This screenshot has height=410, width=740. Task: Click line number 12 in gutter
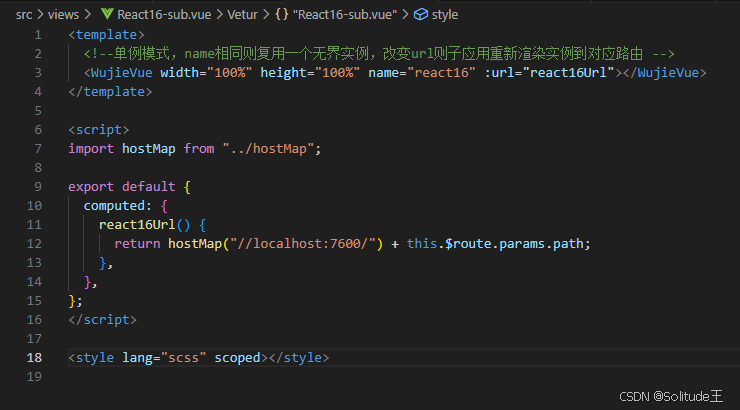(x=34, y=244)
